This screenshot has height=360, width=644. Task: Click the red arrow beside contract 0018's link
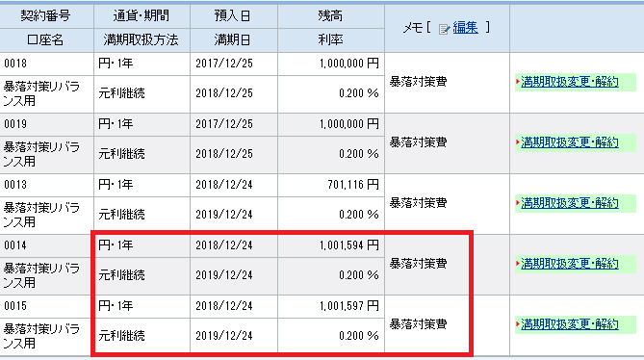click(518, 82)
